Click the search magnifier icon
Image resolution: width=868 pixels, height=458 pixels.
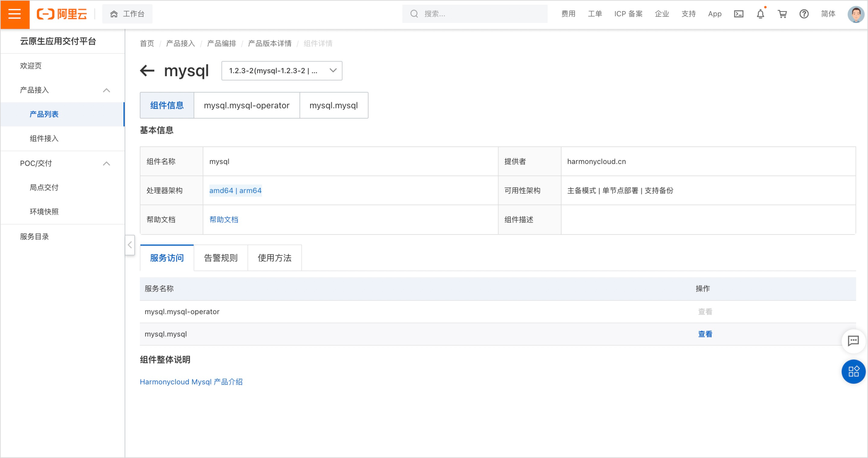pos(414,14)
